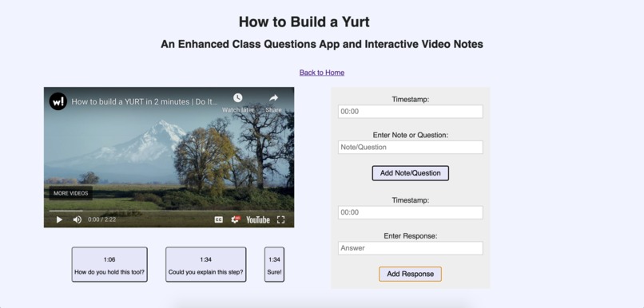
Task: Mute the video volume speaker icon
Action: [77, 219]
